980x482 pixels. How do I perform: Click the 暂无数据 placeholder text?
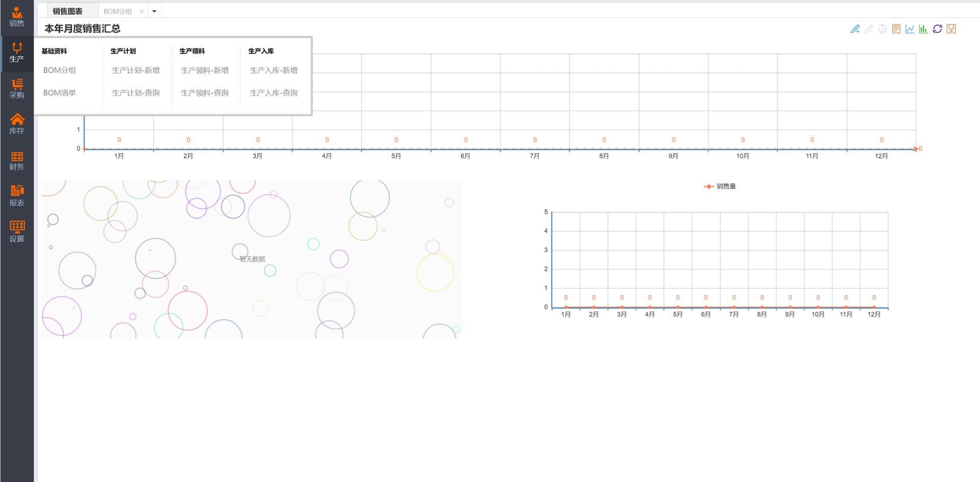[252, 259]
